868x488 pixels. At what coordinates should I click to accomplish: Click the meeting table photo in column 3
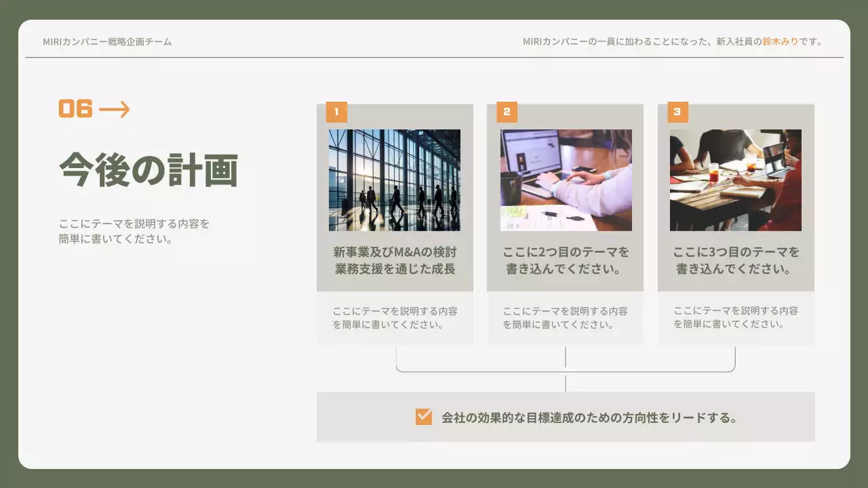point(736,180)
